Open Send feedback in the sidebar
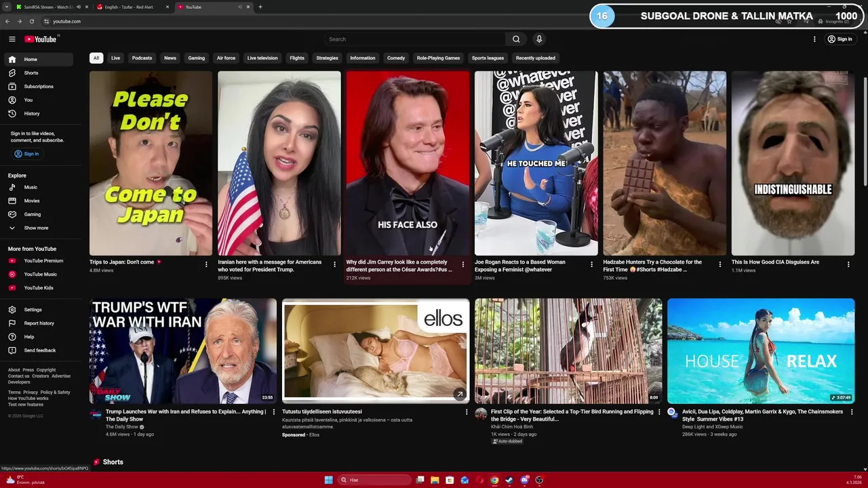Viewport: 868px width, 488px height. click(38, 350)
